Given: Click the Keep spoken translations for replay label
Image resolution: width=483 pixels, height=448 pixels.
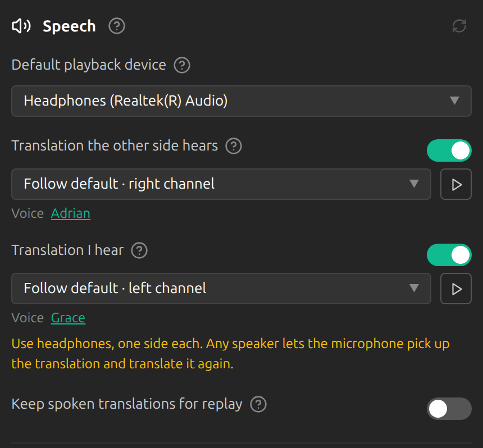Looking at the screenshot, I should point(127,404).
